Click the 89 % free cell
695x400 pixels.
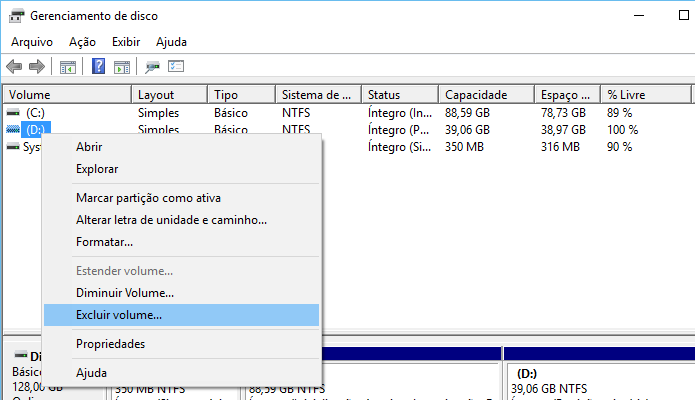click(x=619, y=113)
